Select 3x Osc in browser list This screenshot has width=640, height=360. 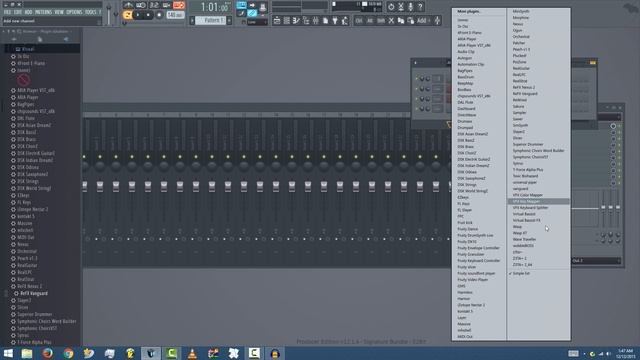coord(23,56)
